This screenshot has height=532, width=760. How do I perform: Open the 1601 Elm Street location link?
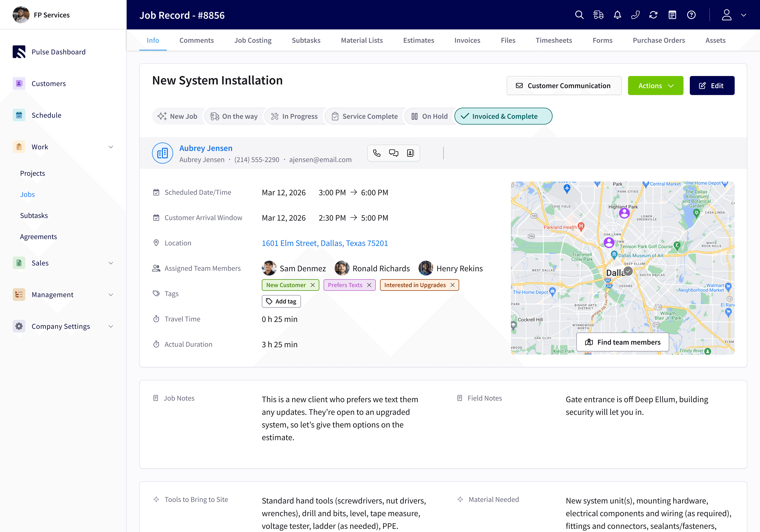324,243
